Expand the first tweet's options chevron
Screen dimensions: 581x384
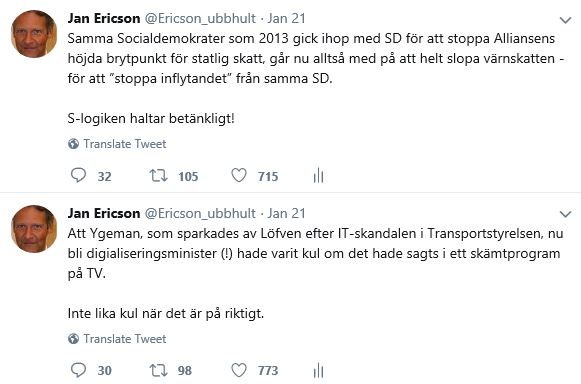point(565,20)
